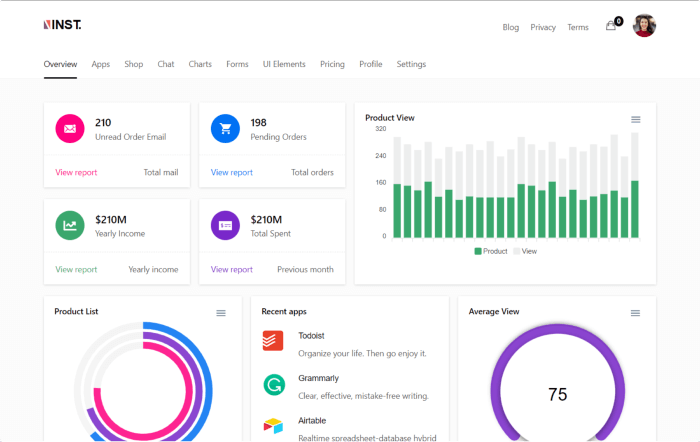Open the UI Elements tab
The image size is (700, 442).
[x=284, y=64]
